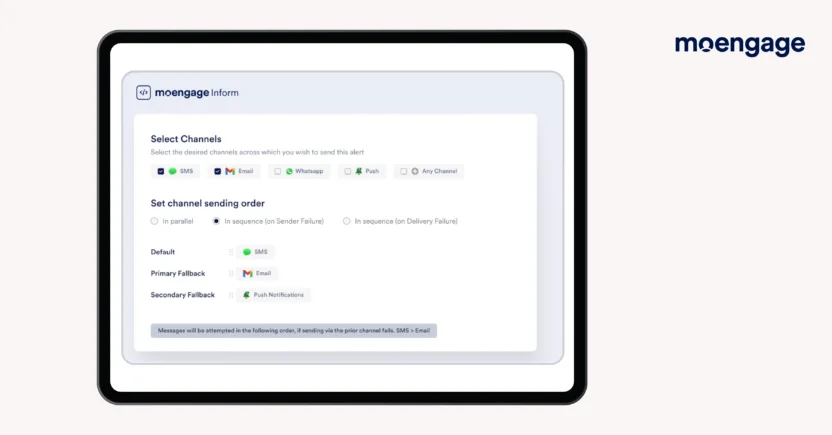Click the Push Notifications chip
This screenshot has width=832, height=435.
click(x=273, y=295)
